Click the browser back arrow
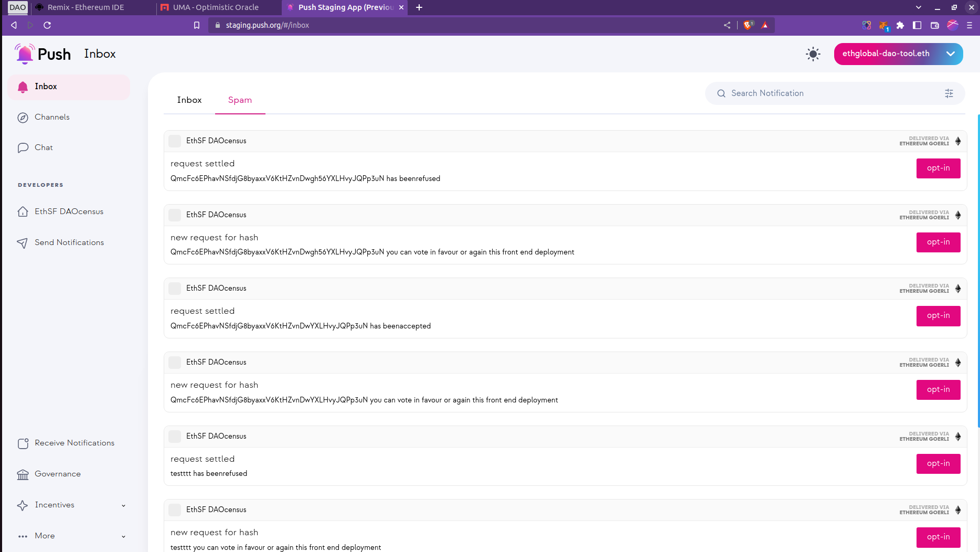980x552 pixels. 14,25
